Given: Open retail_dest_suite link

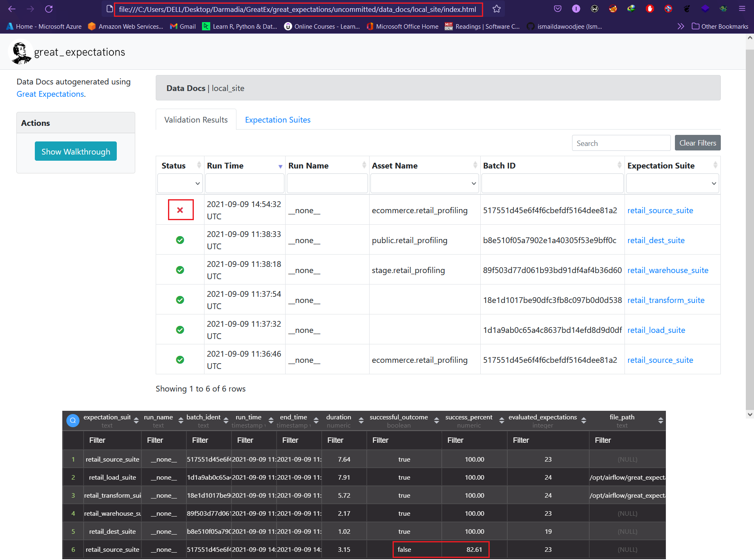Looking at the screenshot, I should [656, 240].
